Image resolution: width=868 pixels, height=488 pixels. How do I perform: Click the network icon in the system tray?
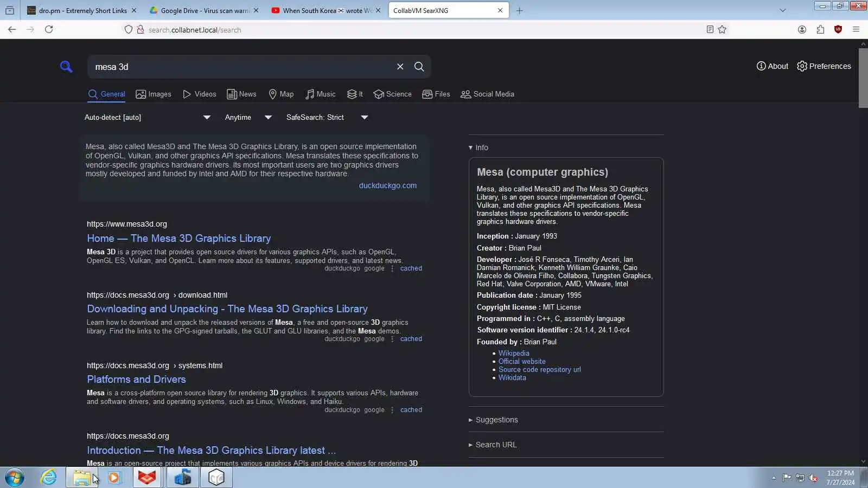coord(800,478)
